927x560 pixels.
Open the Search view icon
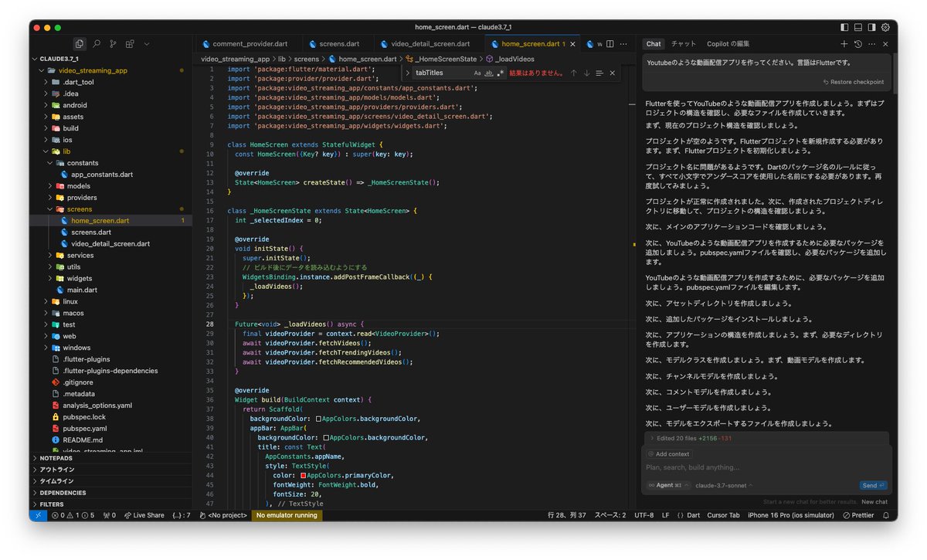tap(97, 44)
